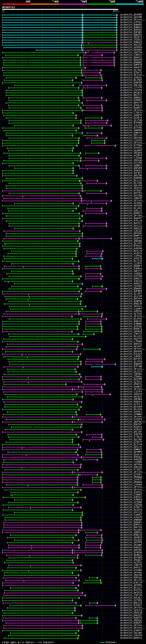Select UniRef100_C5XVP4 entry
The image size is (146, 644).
pos(131,90)
